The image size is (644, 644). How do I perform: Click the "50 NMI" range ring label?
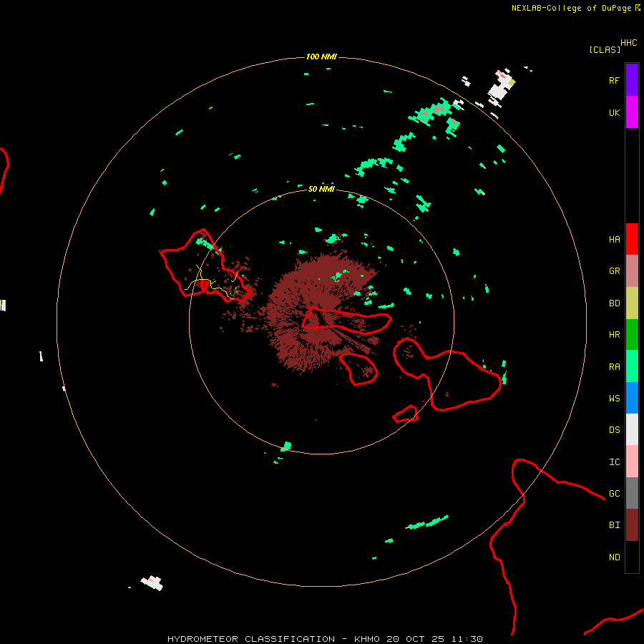point(321,189)
